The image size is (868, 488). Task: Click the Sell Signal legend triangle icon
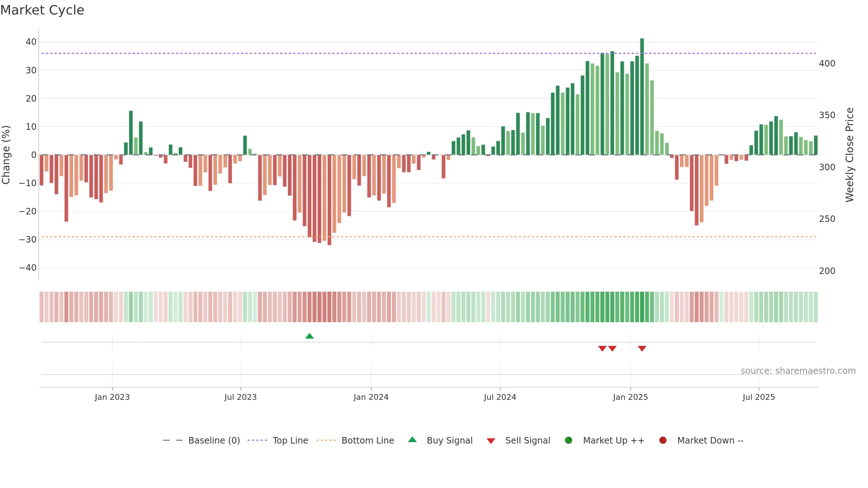click(x=491, y=441)
